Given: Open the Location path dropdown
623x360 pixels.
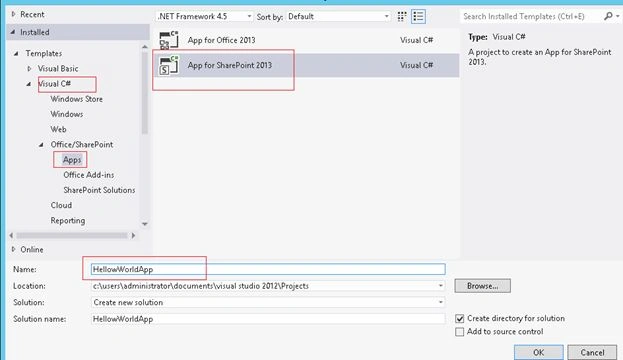Looking at the screenshot, I should pos(441,286).
